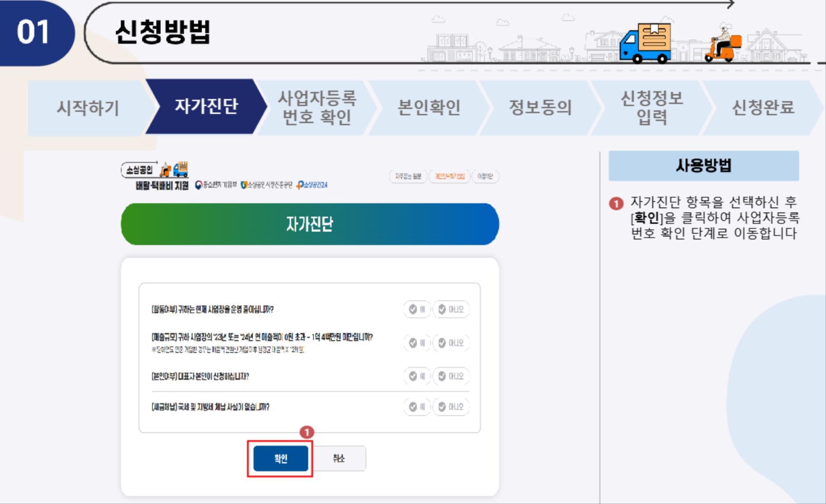Image resolution: width=826 pixels, height=504 pixels.
Task: Open the 개인정보처리방침 link
Action: pos(449,176)
